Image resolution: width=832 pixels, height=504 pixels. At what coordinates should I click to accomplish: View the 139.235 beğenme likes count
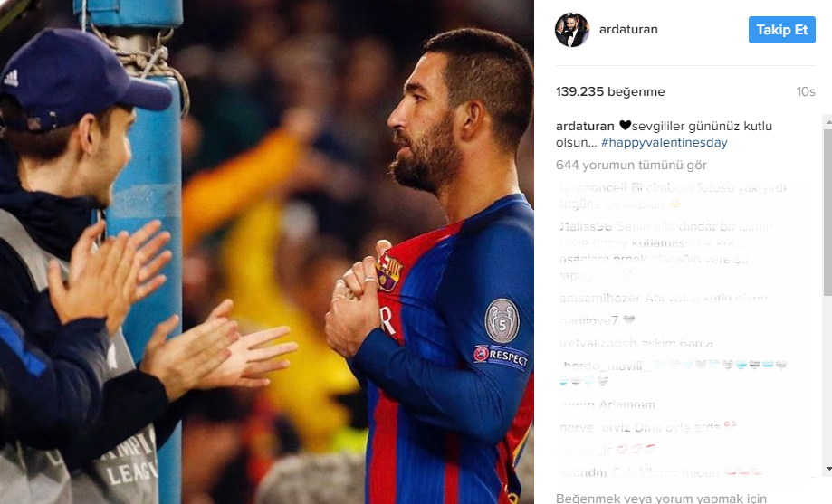click(610, 91)
